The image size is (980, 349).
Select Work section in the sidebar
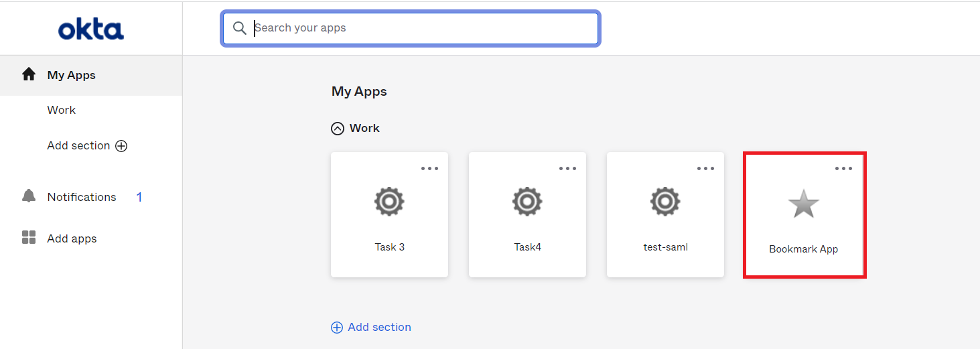click(62, 110)
